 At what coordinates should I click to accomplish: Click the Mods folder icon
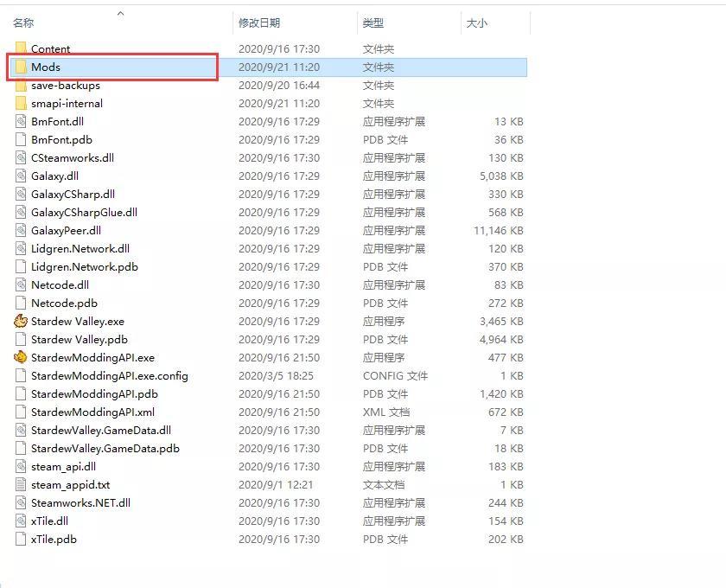tap(21, 67)
